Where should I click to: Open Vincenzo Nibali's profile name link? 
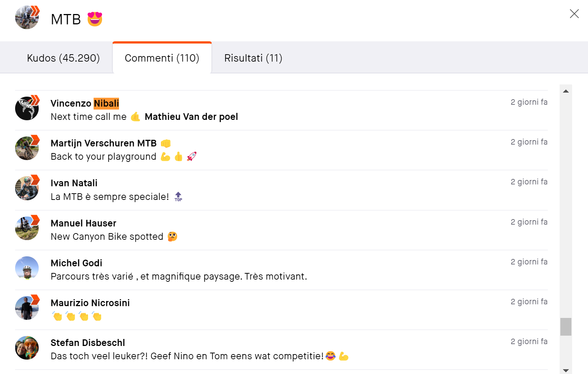[84, 103]
